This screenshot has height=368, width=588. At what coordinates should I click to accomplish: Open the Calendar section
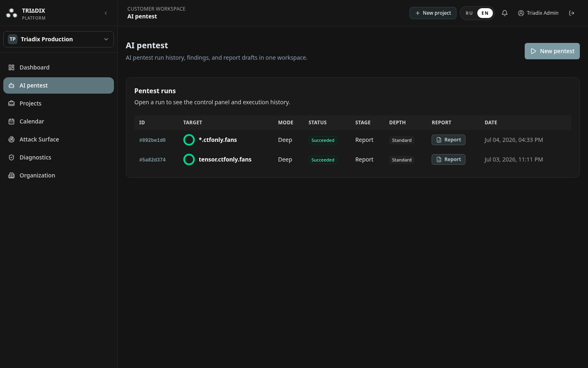(x=58, y=121)
